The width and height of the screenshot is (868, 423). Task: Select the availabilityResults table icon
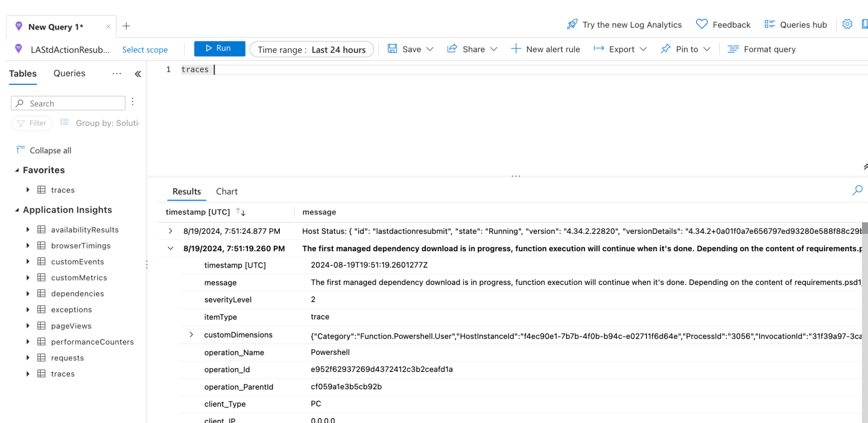[42, 230]
